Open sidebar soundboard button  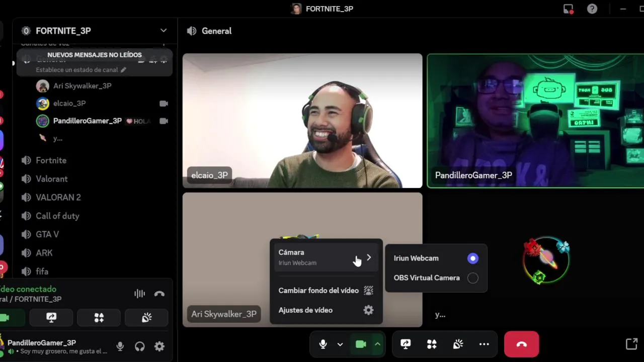[x=147, y=318]
